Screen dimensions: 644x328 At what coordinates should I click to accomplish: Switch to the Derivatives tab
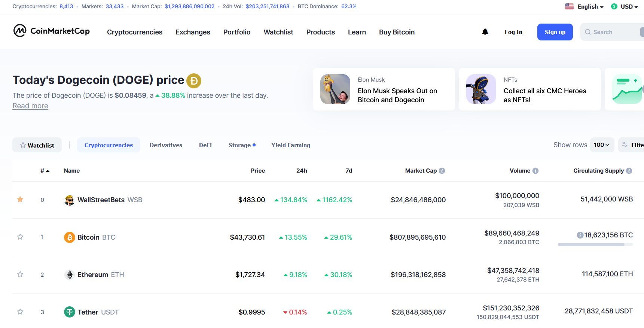pyautogui.click(x=166, y=145)
